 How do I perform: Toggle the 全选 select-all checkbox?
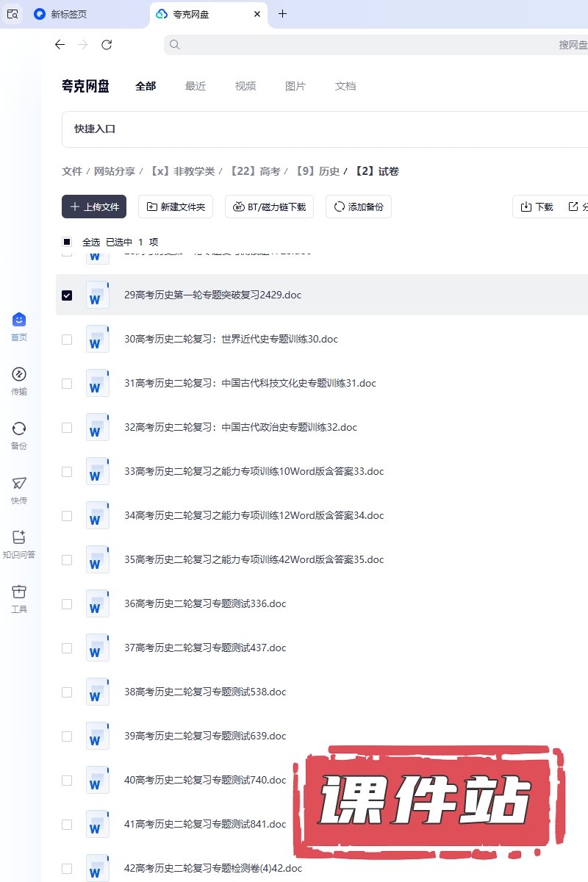click(x=67, y=242)
